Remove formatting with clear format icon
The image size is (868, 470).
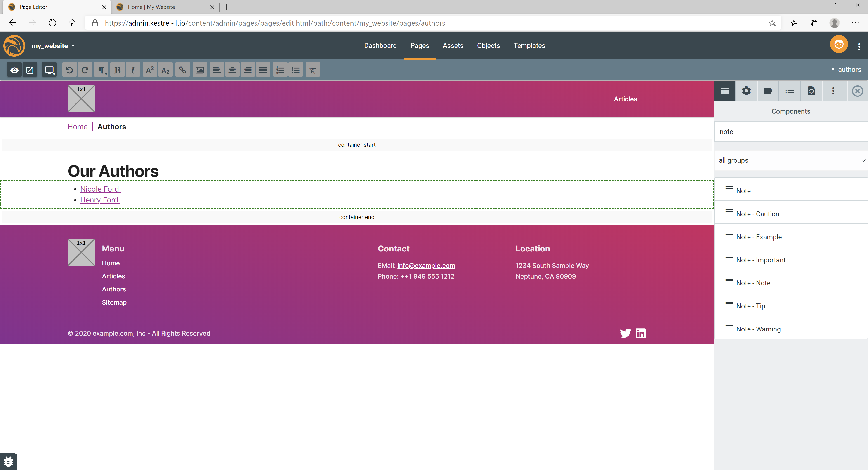coord(312,70)
